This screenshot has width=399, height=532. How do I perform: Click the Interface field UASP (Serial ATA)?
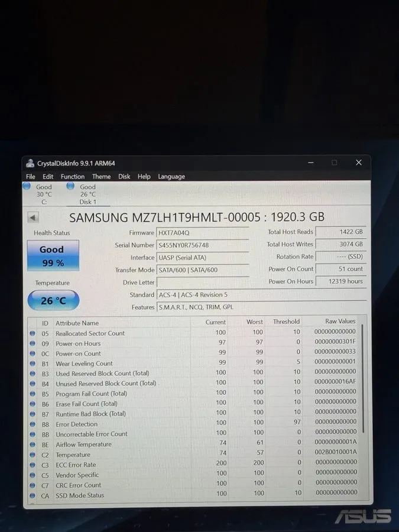203,258
